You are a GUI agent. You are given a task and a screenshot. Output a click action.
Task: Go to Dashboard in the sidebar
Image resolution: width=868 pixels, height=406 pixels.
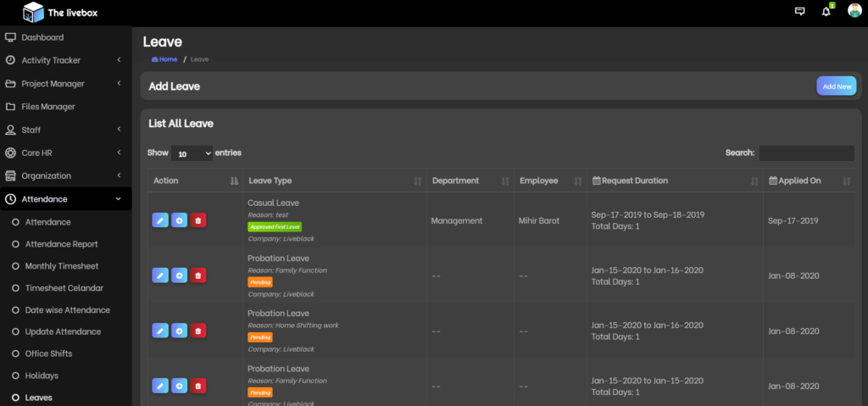coord(42,37)
